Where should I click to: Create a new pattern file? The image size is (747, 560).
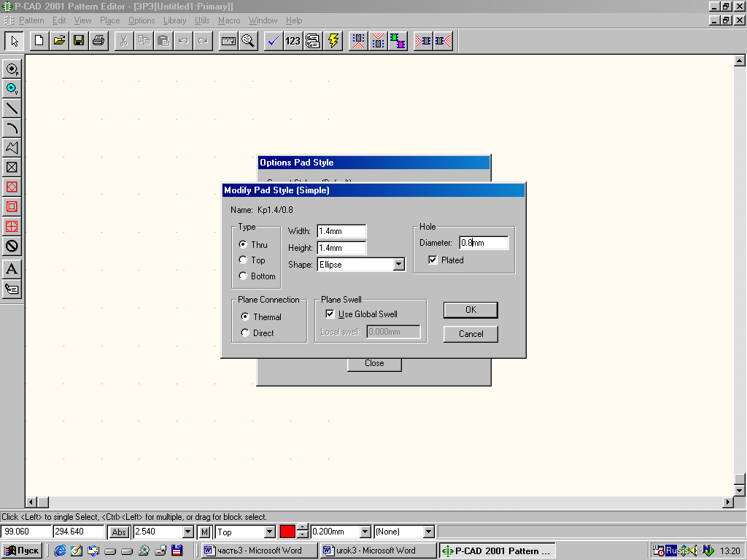pos(39,41)
